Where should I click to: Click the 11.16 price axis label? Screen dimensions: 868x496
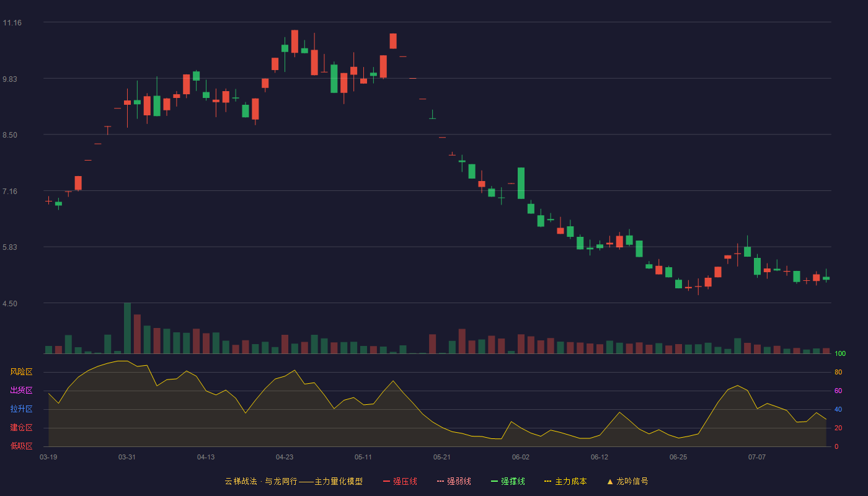pos(12,23)
